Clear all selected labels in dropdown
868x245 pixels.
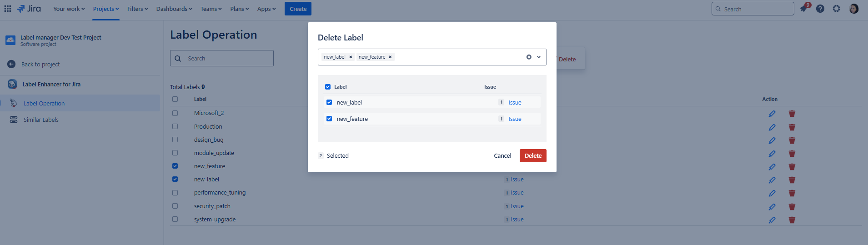[529, 57]
